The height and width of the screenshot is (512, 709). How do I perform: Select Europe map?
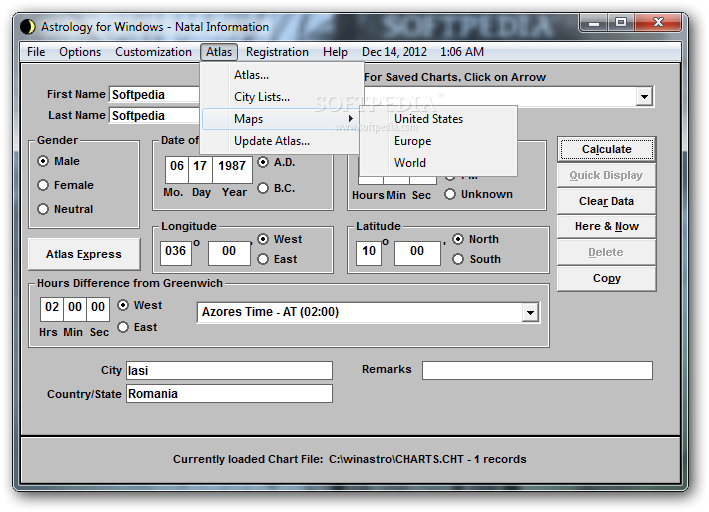point(439,141)
